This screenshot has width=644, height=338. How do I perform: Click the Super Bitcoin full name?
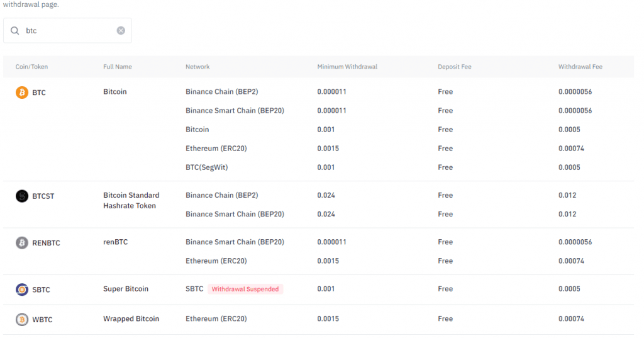point(126,288)
